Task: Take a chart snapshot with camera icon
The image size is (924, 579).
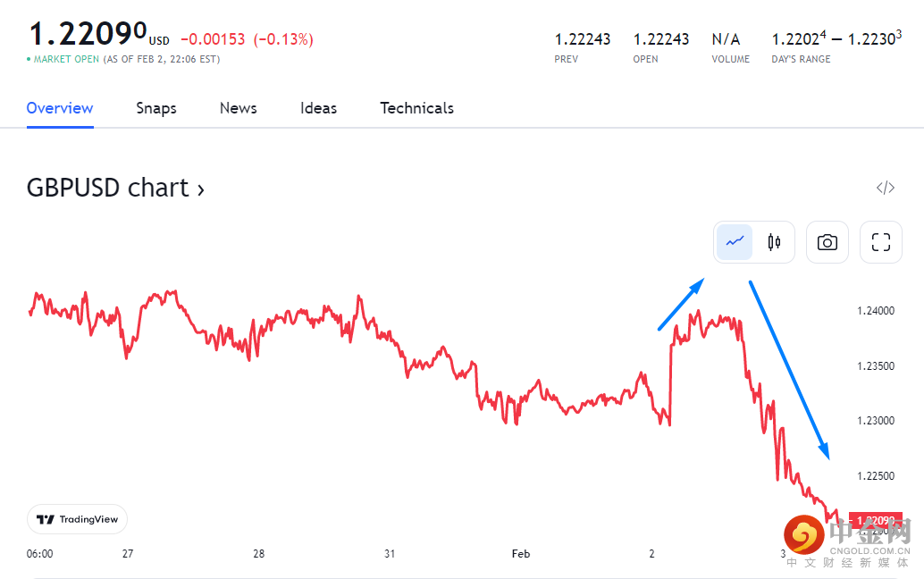Action: click(x=827, y=242)
